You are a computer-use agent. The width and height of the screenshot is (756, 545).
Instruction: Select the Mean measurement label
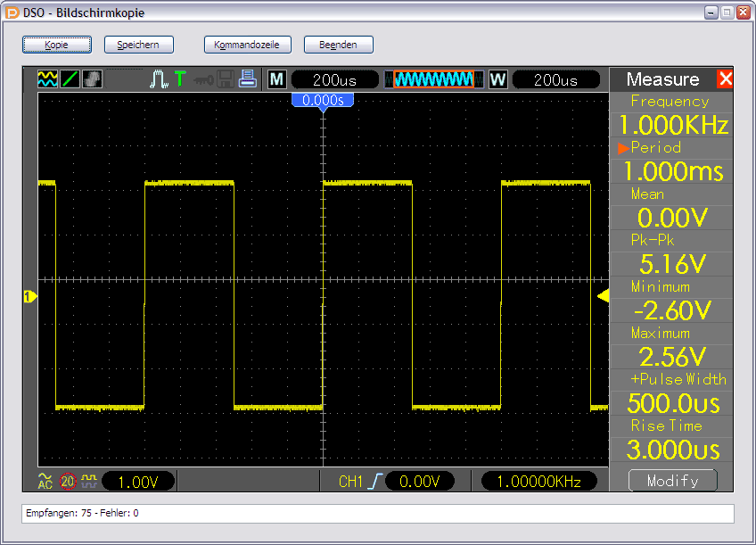[647, 194]
